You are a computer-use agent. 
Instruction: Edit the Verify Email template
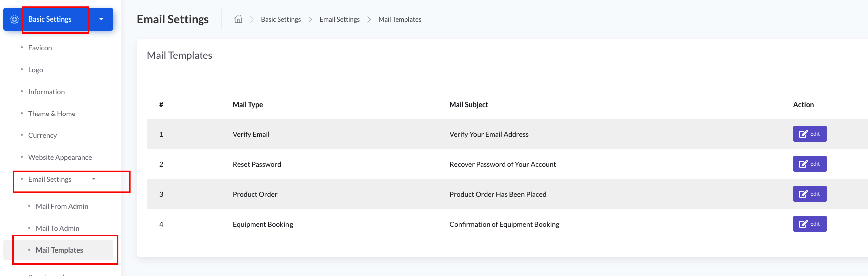(x=809, y=134)
